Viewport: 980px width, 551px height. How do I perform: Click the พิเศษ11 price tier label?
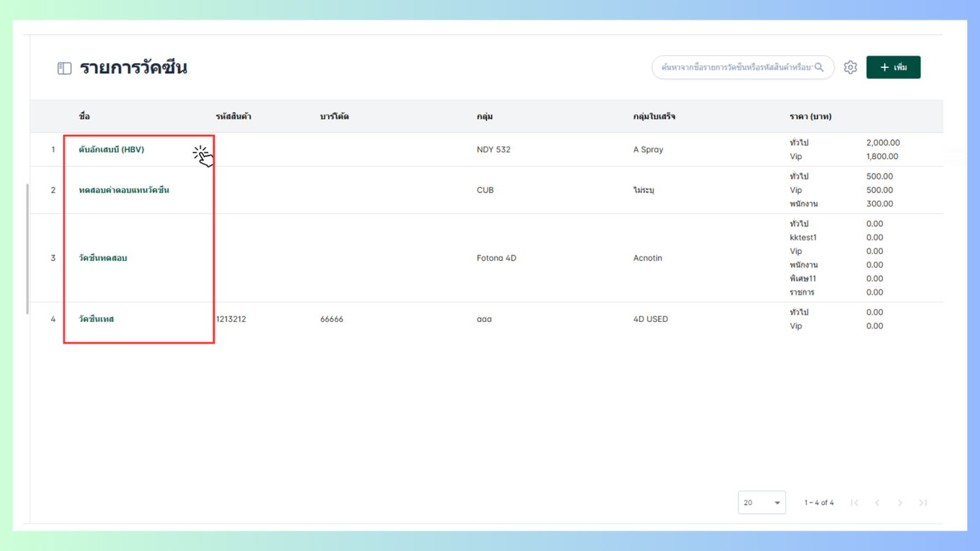(x=802, y=279)
